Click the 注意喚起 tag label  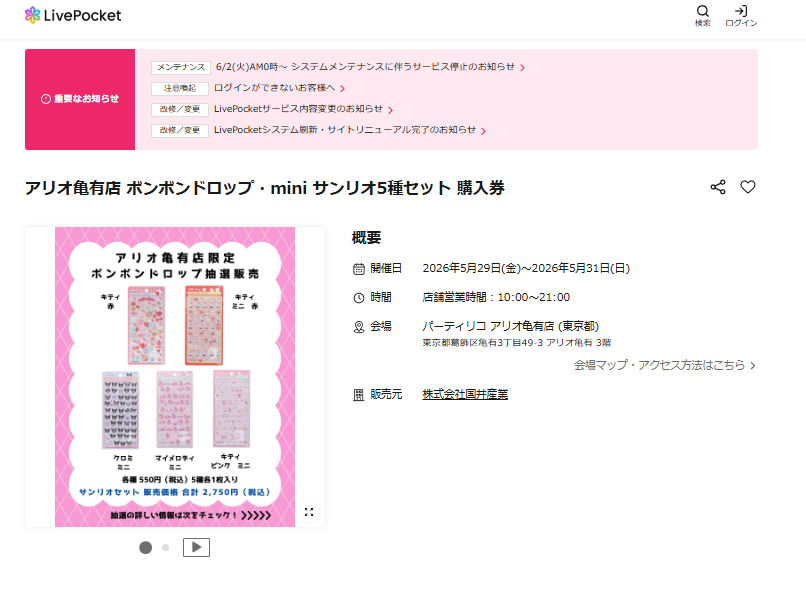[x=179, y=88]
